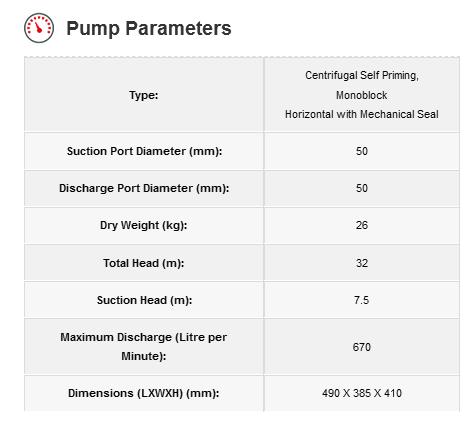Click the Pump Parameters heading

click(x=149, y=28)
